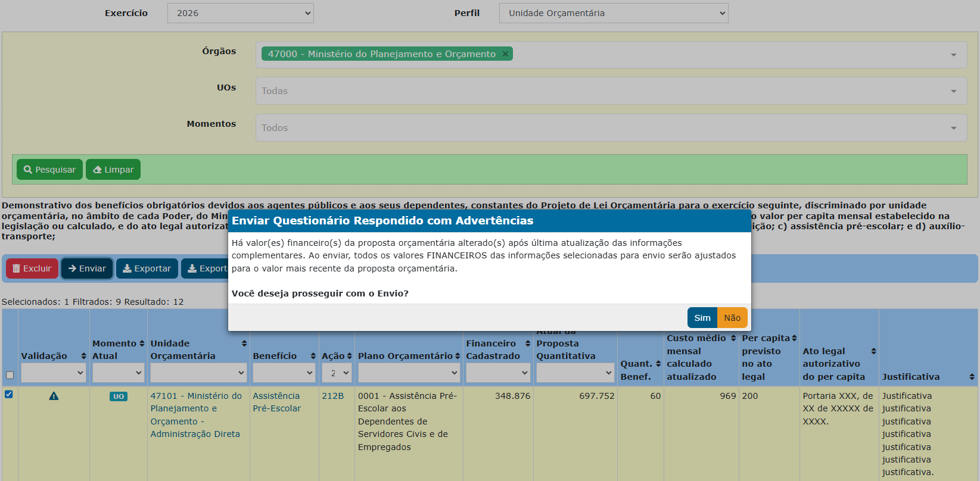Sort the Justificativa column
Image resolution: width=980 pixels, height=481 pixels.
coord(972,377)
